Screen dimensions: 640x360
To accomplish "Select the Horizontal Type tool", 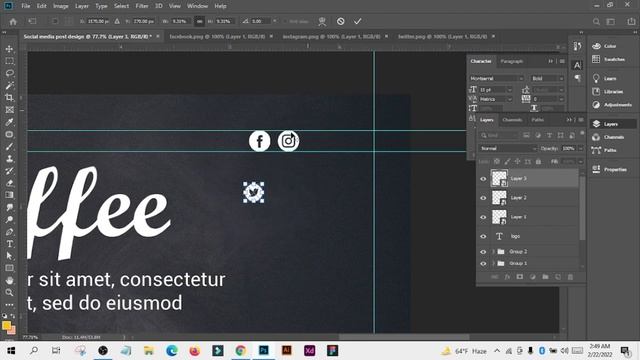I will coord(9,244).
